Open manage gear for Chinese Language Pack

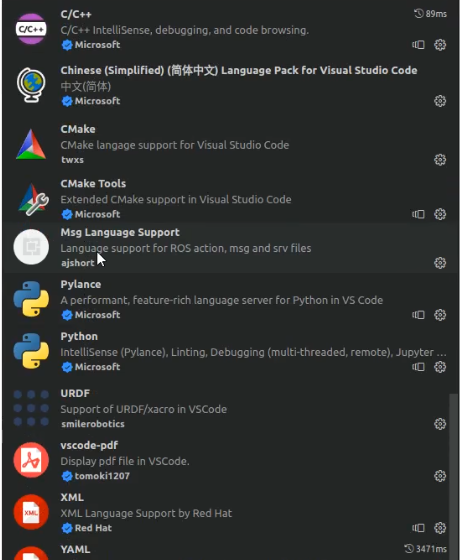(x=440, y=101)
